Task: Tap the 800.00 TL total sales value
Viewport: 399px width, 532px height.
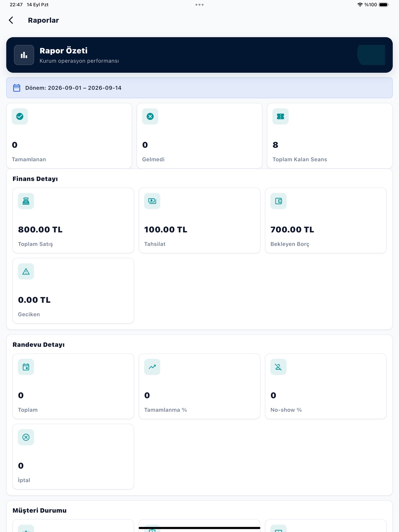Action: [x=40, y=230]
